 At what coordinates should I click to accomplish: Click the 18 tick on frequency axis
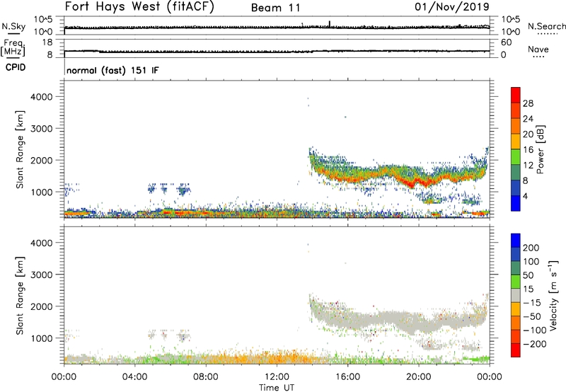click(x=47, y=42)
